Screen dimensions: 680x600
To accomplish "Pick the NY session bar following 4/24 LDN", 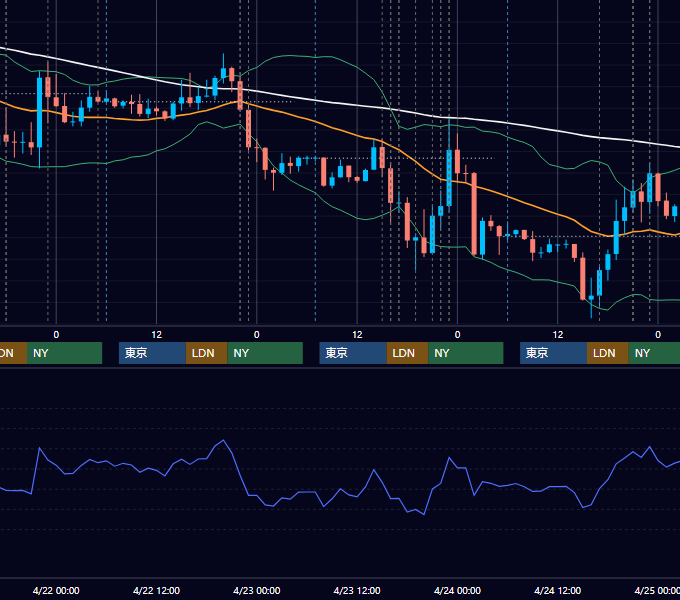I will coord(654,353).
